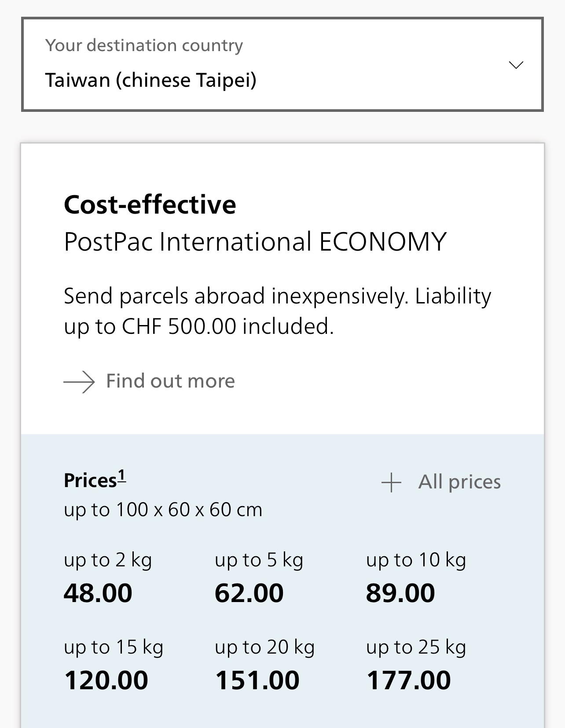This screenshot has height=728, width=565.
Task: Open the destination country dropdown showing Taiwan
Action: pos(282,65)
